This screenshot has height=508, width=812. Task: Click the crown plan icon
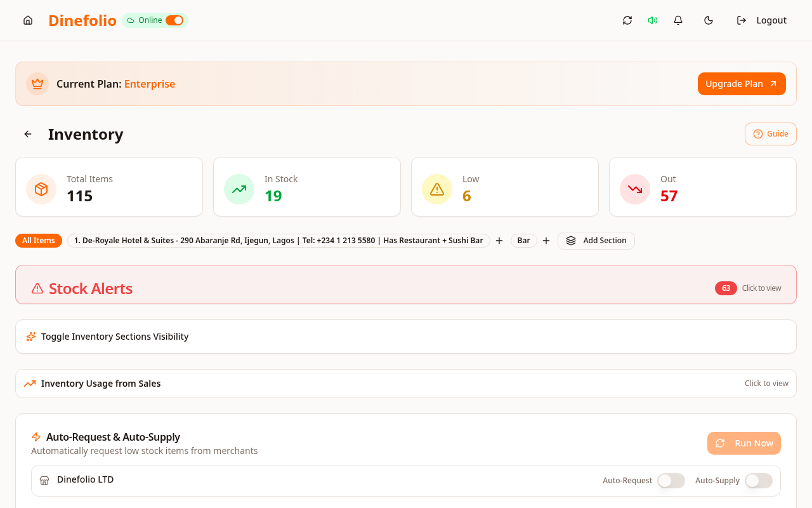click(37, 84)
